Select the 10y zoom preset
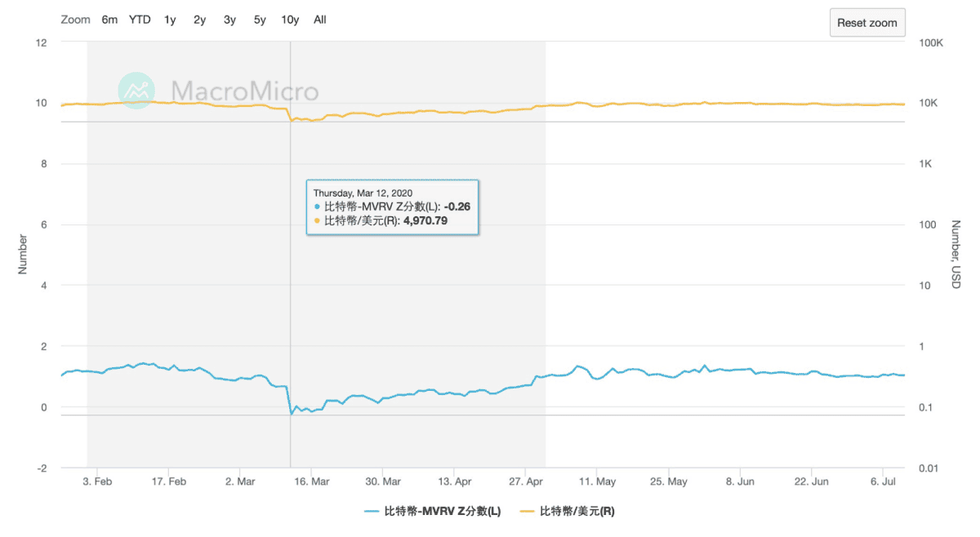The height and width of the screenshot is (537, 980). (x=289, y=19)
